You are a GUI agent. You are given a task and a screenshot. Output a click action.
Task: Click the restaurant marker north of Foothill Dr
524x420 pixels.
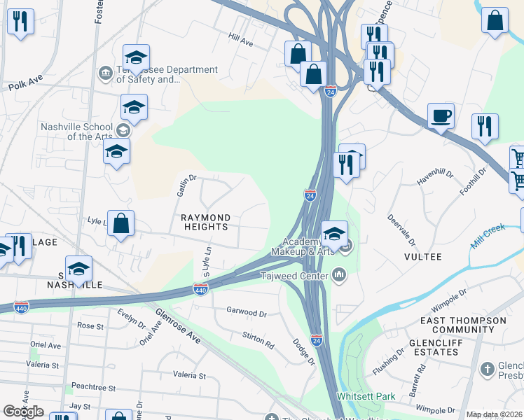pos(485,129)
